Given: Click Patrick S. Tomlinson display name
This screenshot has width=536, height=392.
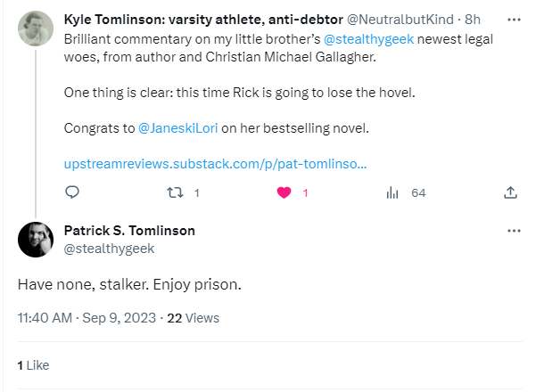Looking at the screenshot, I should pos(129,231).
